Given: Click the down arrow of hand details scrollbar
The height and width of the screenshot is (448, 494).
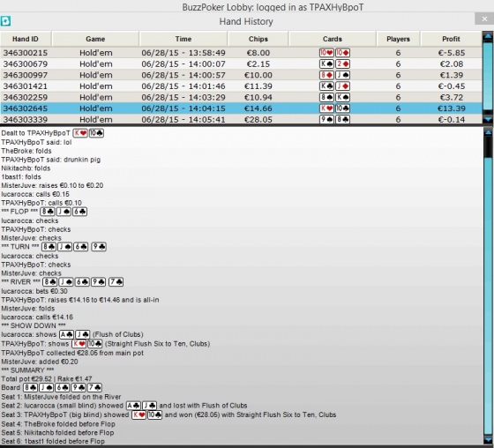Looking at the screenshot, I should pyautogui.click(x=488, y=439).
